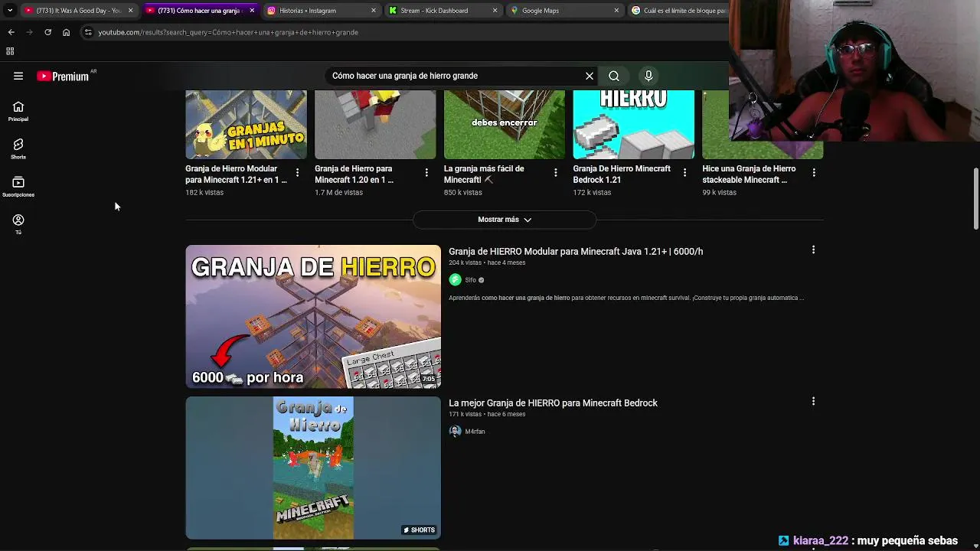Go back with browser back arrow
The width and height of the screenshot is (980, 551).
click(11, 32)
